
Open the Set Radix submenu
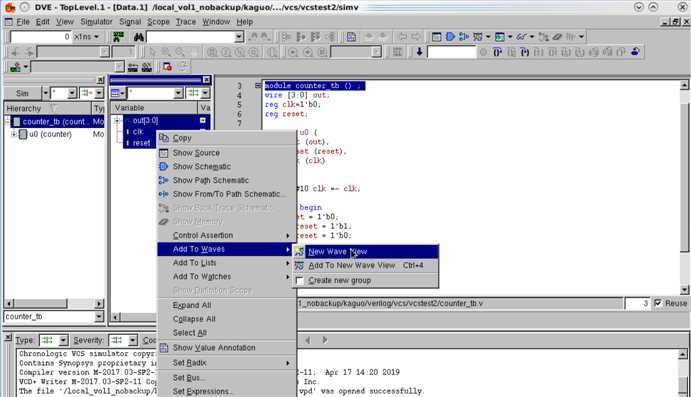(x=227, y=363)
